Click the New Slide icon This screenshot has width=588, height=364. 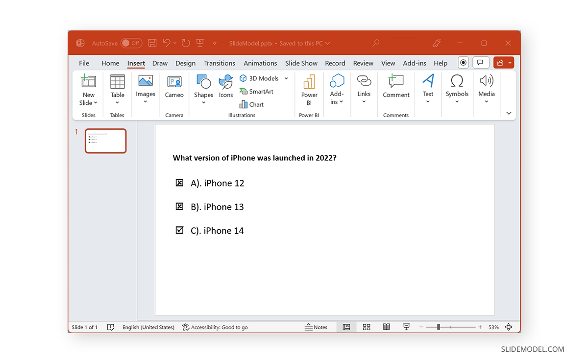point(88,81)
